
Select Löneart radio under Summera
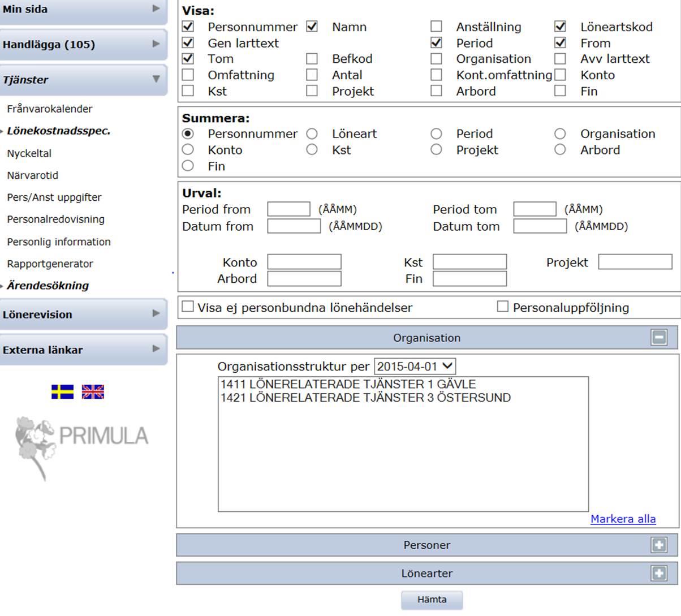(312, 133)
